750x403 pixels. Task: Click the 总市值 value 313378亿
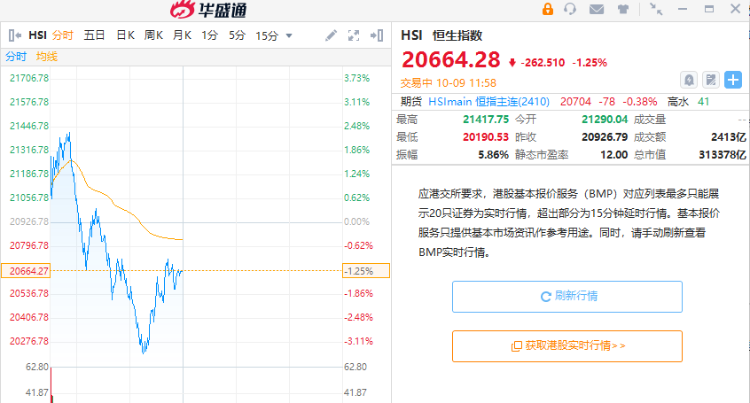[x=722, y=154]
